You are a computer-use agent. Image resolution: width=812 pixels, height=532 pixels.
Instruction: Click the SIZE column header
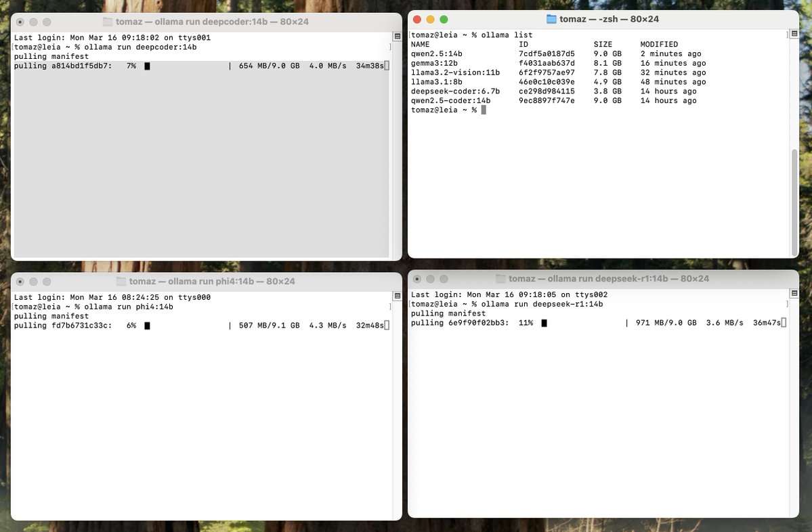[x=603, y=45]
